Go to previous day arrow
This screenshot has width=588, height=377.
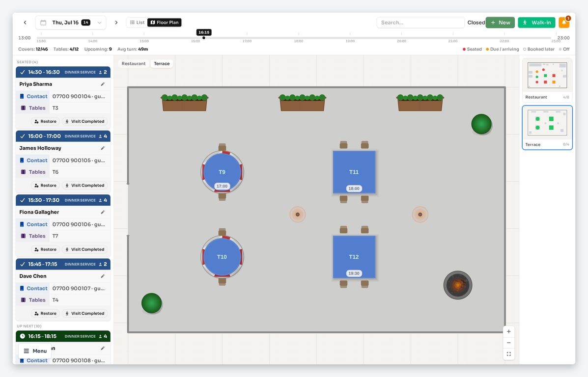point(25,23)
